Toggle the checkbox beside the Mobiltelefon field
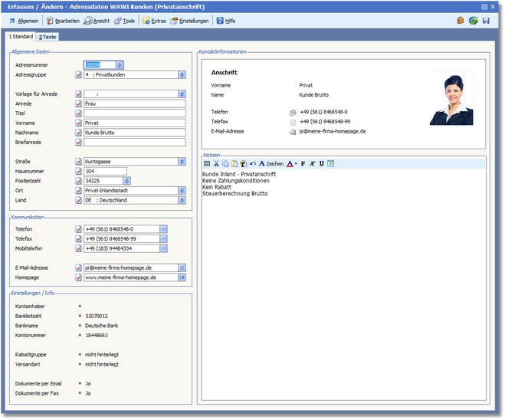The height and width of the screenshot is (420, 505). tap(78, 248)
